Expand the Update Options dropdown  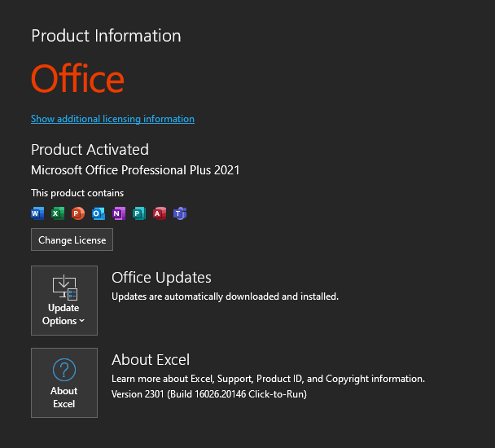[x=64, y=301]
